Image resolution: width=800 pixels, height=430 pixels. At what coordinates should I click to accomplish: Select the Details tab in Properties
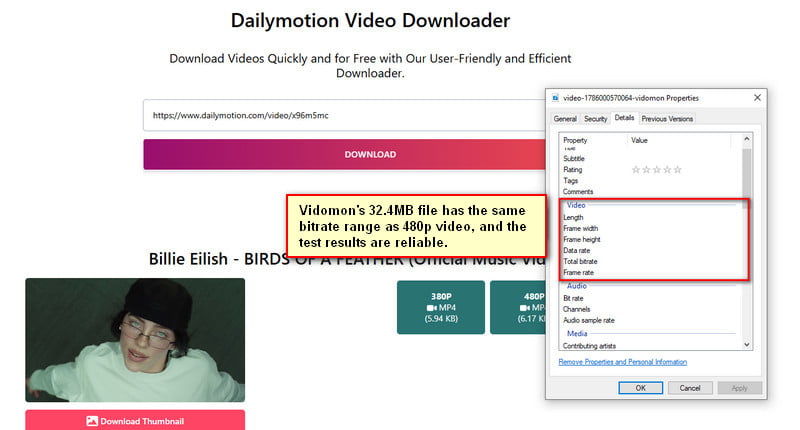pyautogui.click(x=624, y=117)
